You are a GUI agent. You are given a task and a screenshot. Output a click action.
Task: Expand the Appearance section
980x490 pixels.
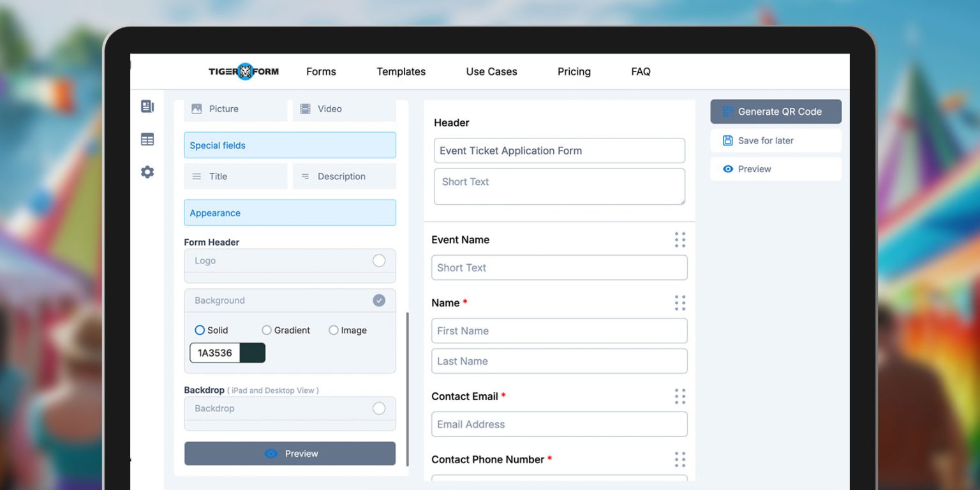coord(289,212)
